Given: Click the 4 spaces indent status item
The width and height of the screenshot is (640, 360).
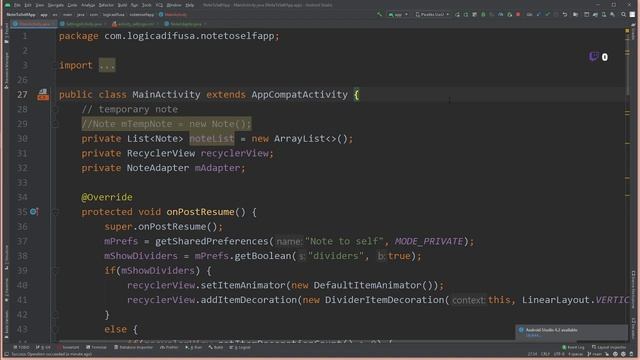Looking at the screenshot, I should point(576,354).
